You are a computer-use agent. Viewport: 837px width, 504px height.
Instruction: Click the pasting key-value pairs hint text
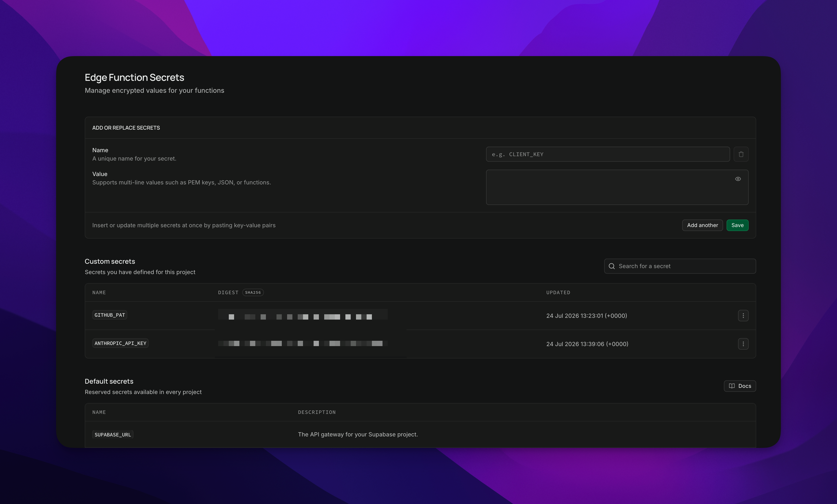point(184,225)
